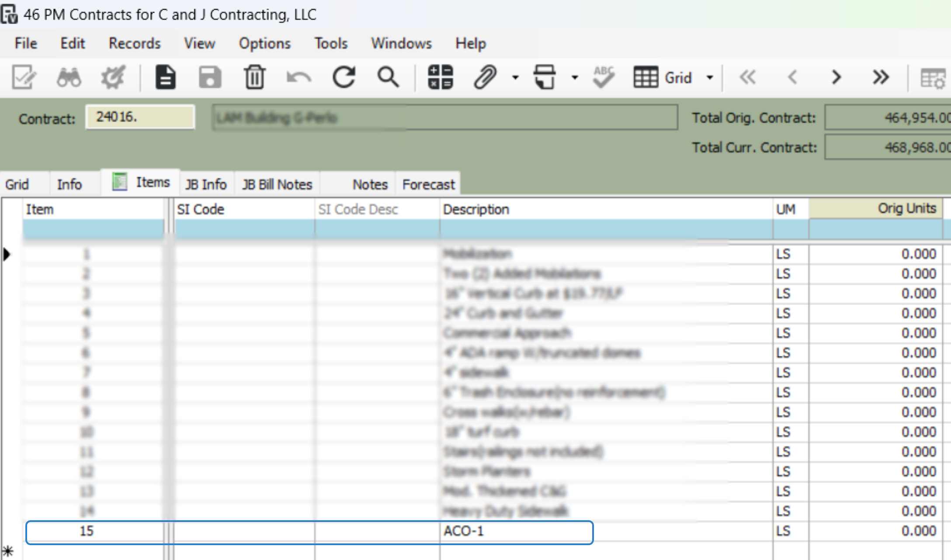Select the ACO-1 description cell
The height and width of the screenshot is (560, 951).
pos(516,531)
